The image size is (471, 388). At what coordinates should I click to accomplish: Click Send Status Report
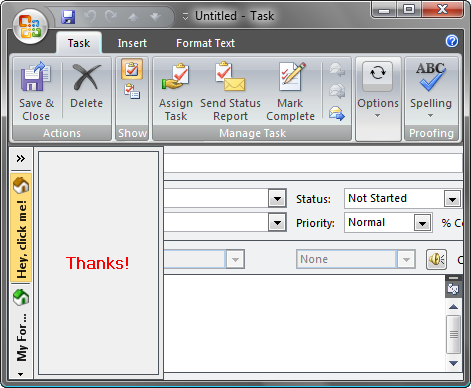(230, 91)
